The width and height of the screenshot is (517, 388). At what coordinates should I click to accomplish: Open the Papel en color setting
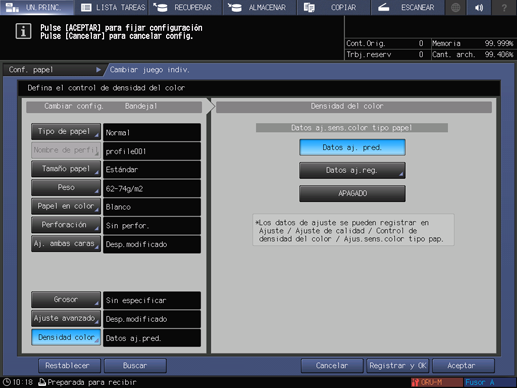point(66,206)
